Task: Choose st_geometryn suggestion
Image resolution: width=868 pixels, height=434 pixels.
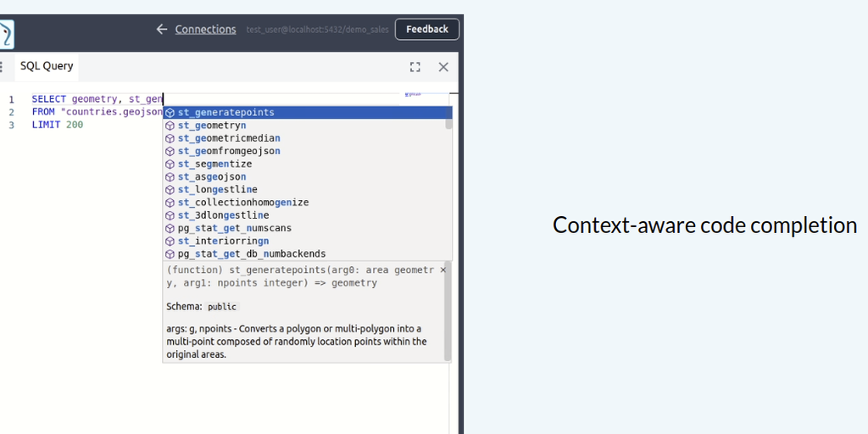Action: [307, 125]
